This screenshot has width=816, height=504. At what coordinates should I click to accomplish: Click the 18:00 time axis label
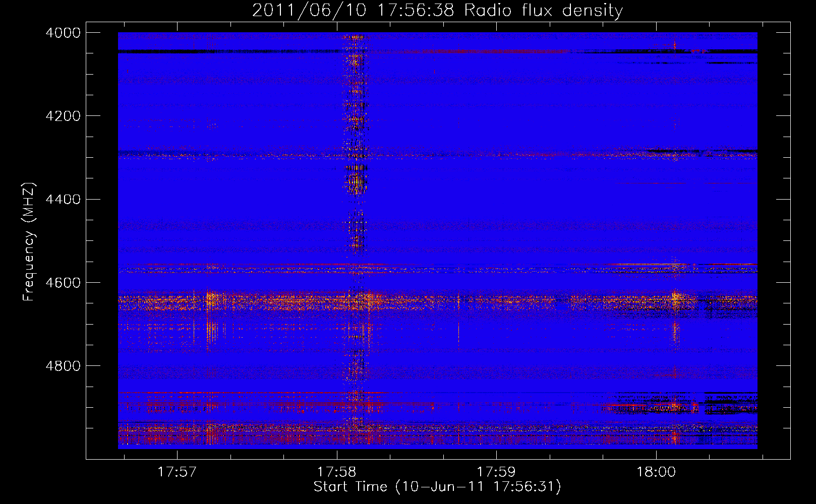click(656, 472)
